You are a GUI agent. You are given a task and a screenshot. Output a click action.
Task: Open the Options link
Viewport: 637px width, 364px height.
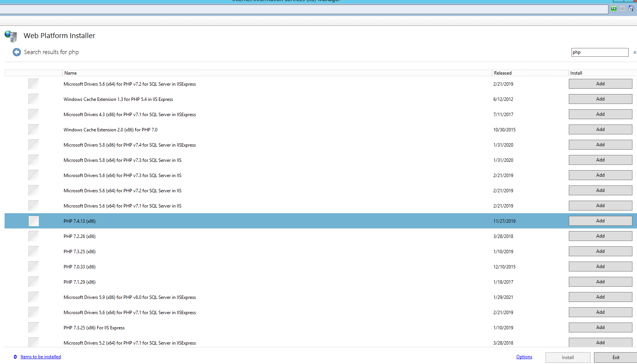click(x=524, y=357)
